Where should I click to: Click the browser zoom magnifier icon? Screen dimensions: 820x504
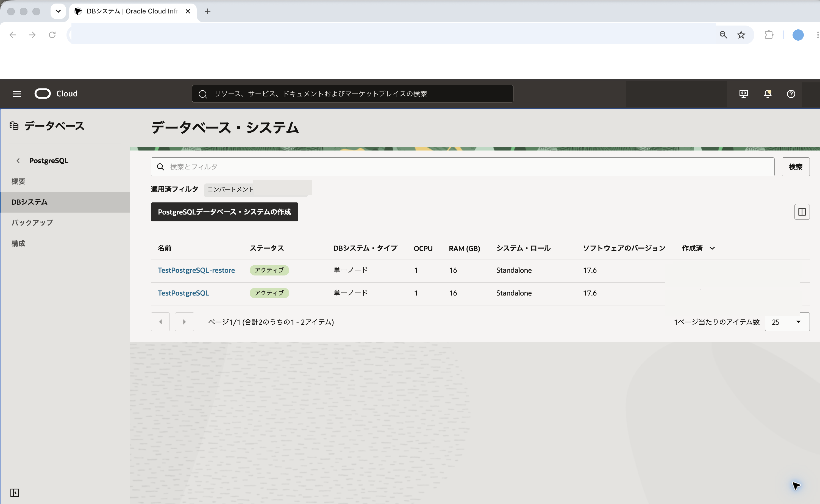723,35
